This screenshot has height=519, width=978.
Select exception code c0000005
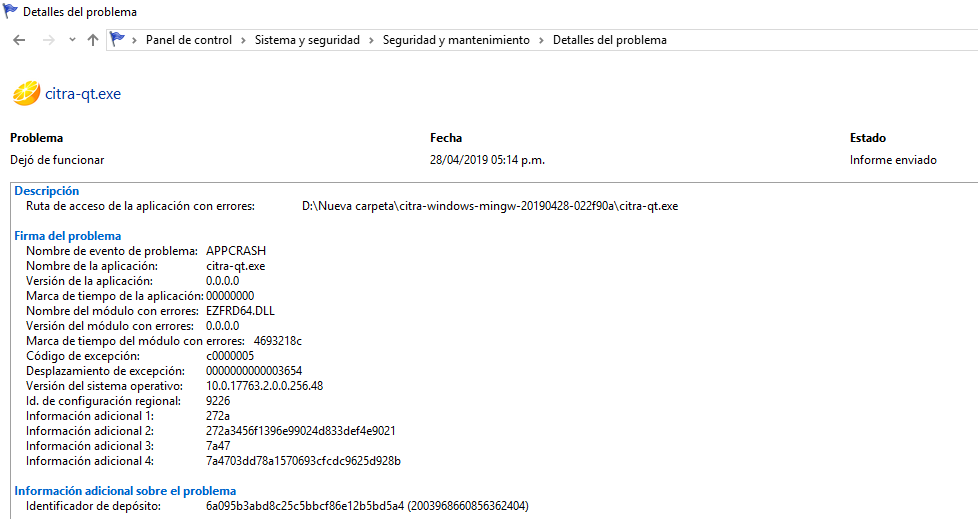[x=230, y=356]
